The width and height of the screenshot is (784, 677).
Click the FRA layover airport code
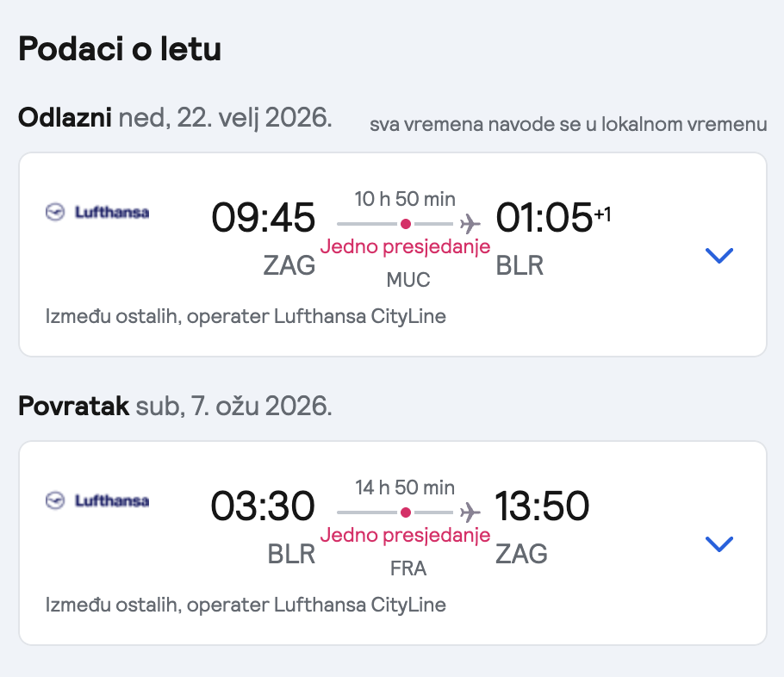408,568
